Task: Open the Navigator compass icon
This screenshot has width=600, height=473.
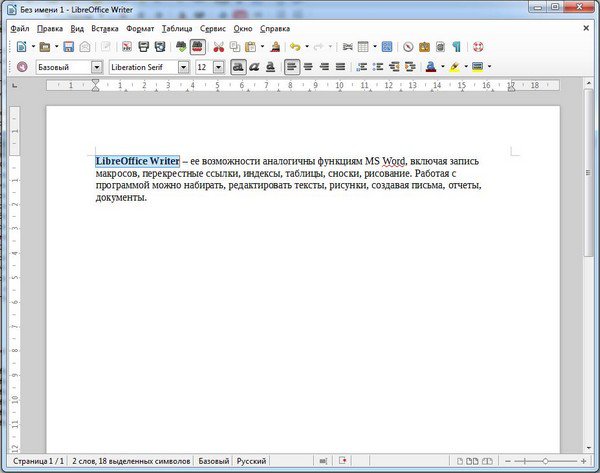Action: click(x=408, y=47)
